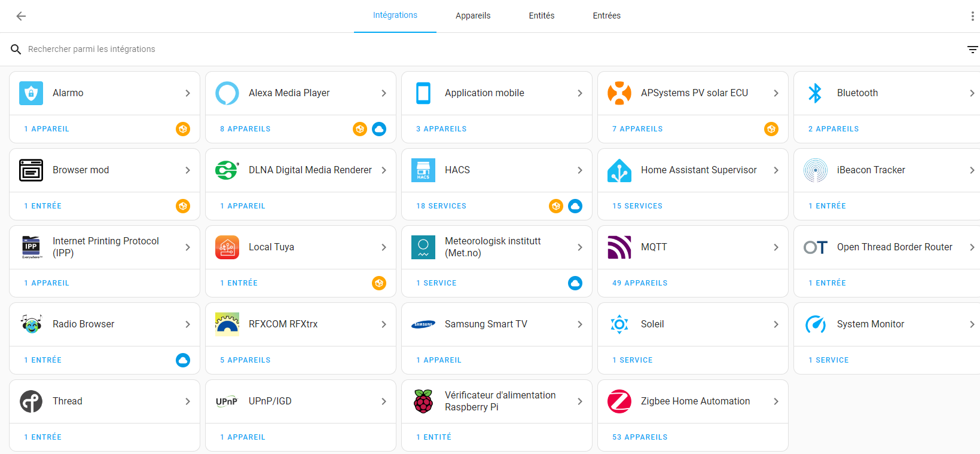
Task: Switch to the Appareils tab
Action: [x=473, y=16]
